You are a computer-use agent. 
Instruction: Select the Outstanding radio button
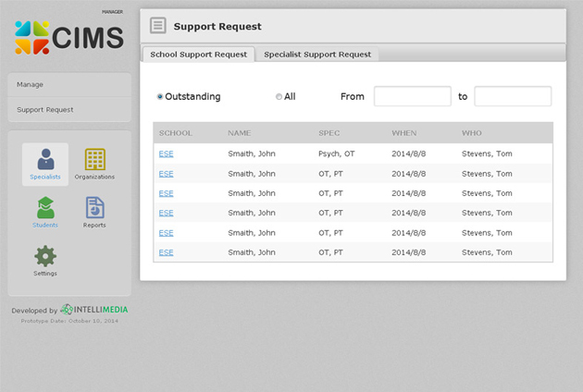160,96
